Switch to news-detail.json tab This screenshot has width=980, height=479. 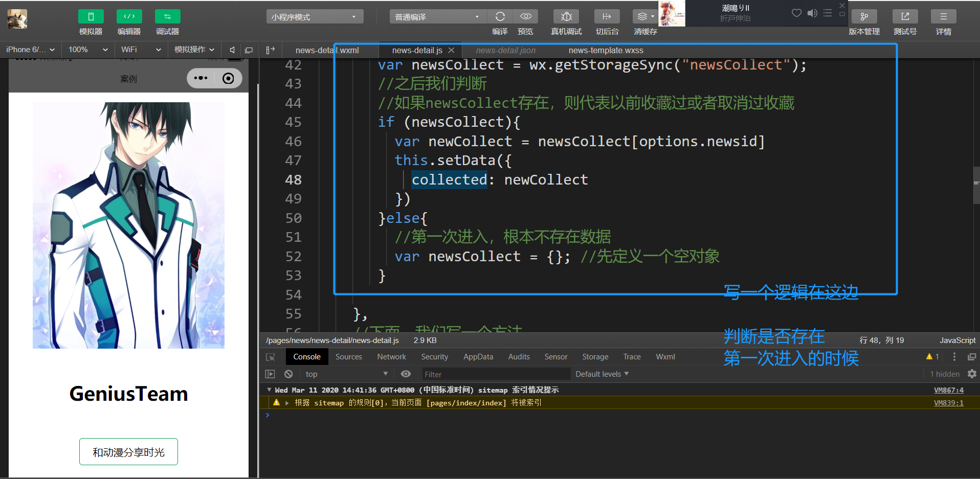505,50
